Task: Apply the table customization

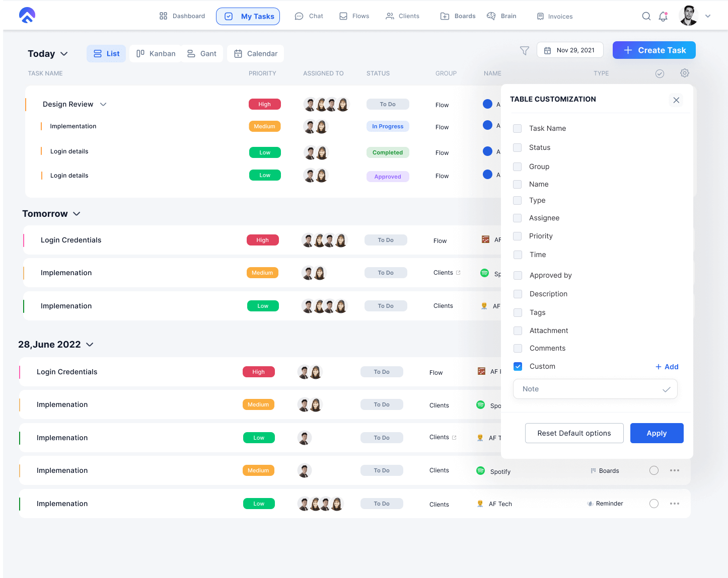Action: tap(657, 433)
